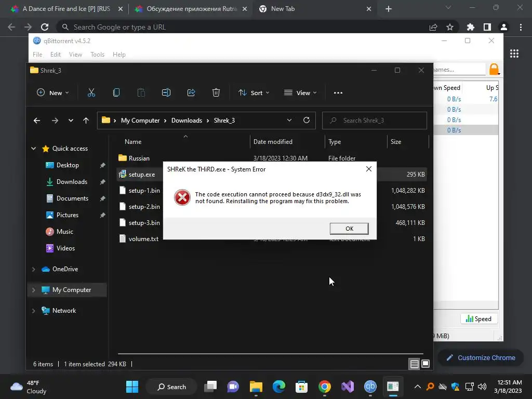The height and width of the screenshot is (399, 532).
Task: Go back using Explorer back arrow
Action: [x=37, y=121]
